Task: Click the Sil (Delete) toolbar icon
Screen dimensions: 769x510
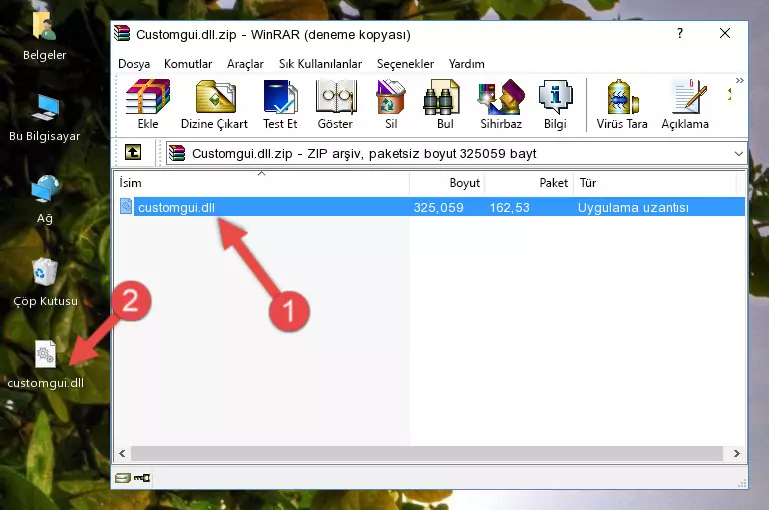Action: pos(391,104)
